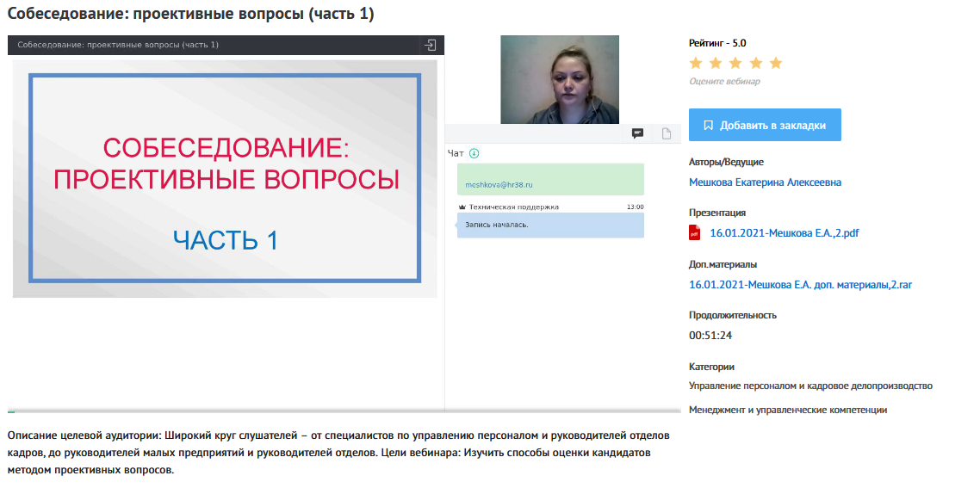980x488 pixels.
Task: Rate the webinar four stars
Action: (755, 64)
